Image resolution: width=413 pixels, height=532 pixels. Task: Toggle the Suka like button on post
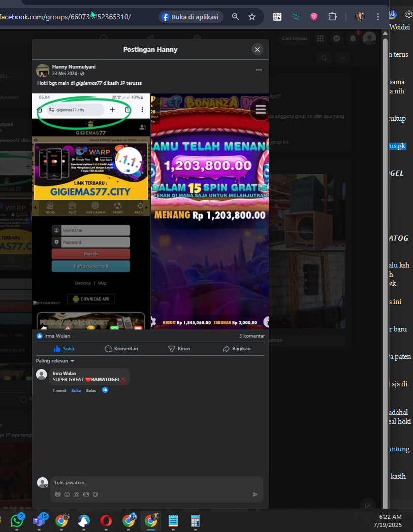(x=64, y=349)
